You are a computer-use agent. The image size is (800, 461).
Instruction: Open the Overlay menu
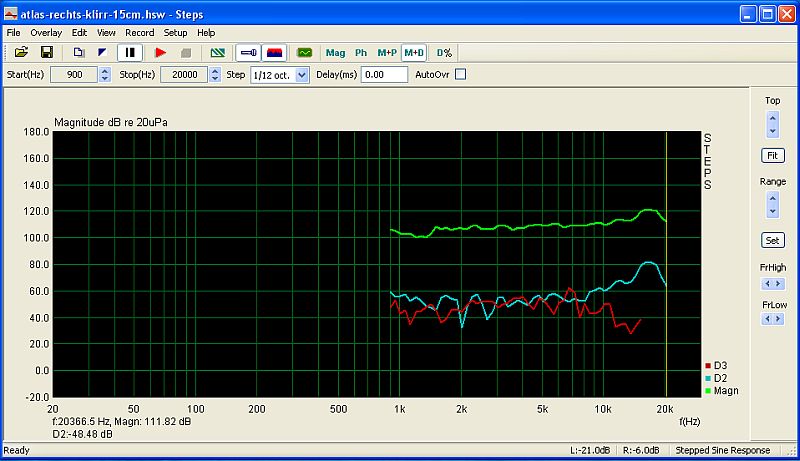pos(46,33)
